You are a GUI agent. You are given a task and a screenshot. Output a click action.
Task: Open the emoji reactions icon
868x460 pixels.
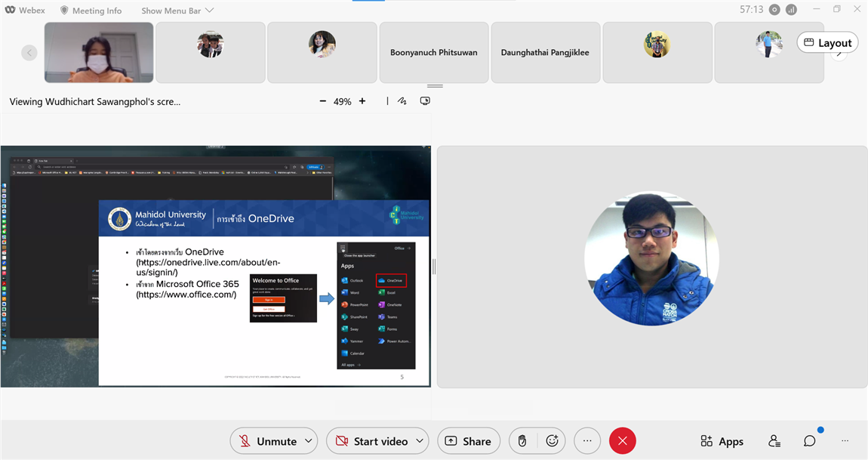click(552, 441)
